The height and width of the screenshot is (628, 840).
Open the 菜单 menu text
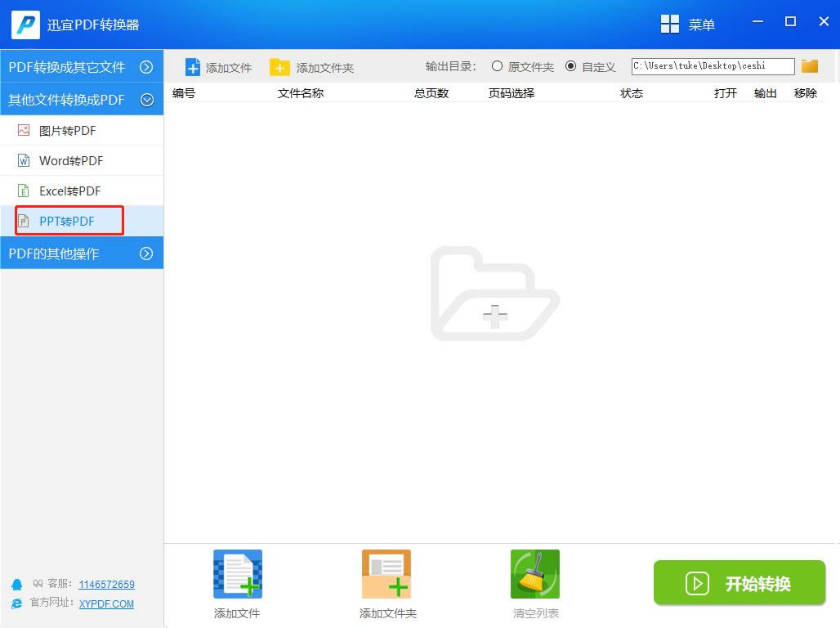(x=701, y=25)
